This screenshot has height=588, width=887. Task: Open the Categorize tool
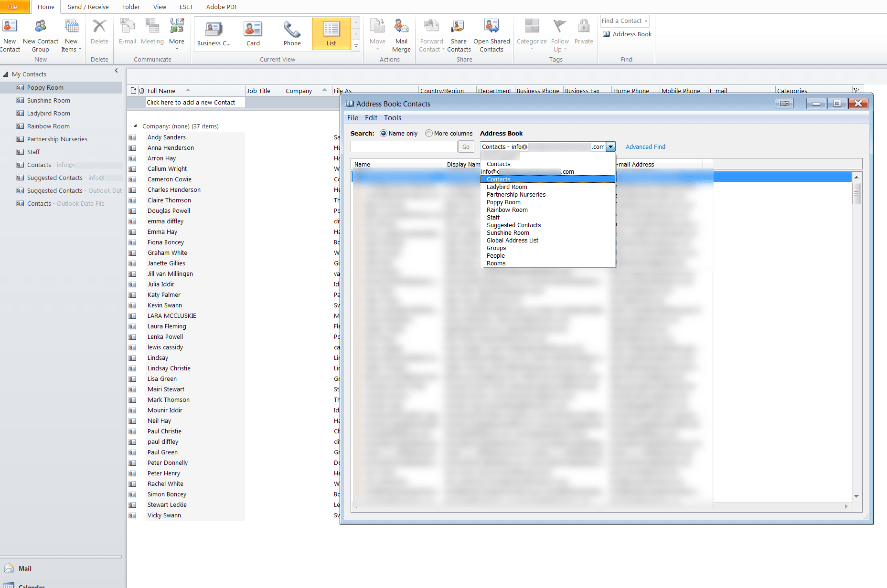click(x=531, y=34)
